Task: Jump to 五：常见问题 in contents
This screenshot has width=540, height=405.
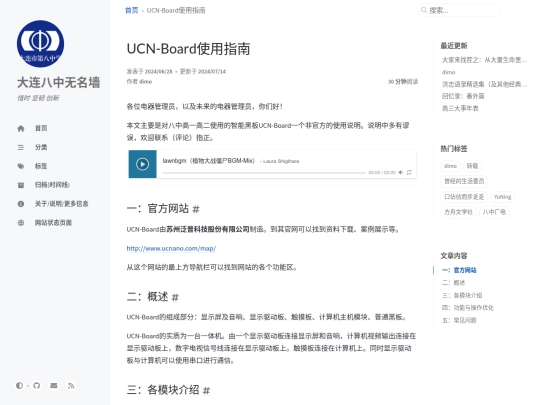Action: click(x=459, y=320)
